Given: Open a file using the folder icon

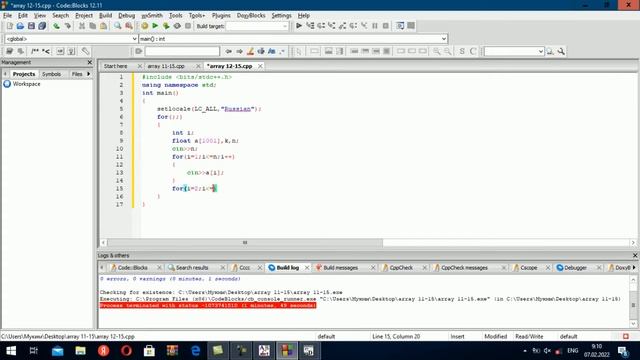Looking at the screenshot, I should click(x=20, y=26).
